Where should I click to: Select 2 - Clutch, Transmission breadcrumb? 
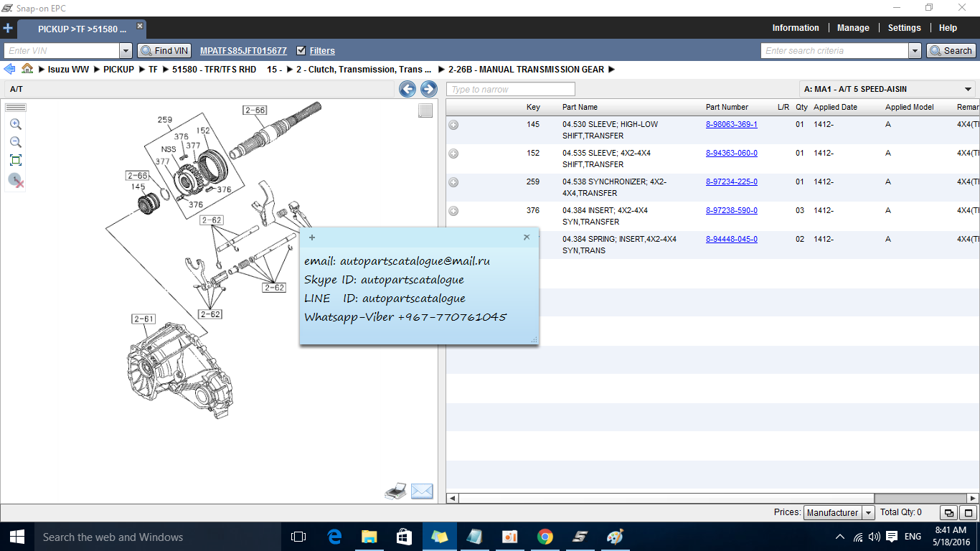tap(364, 70)
